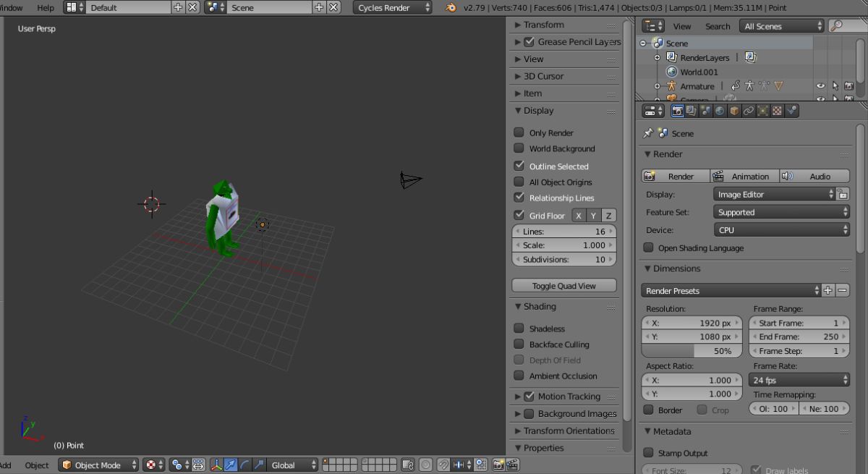Screen dimensions: 868x474
Task: Open the World properties tab
Action: (720, 111)
